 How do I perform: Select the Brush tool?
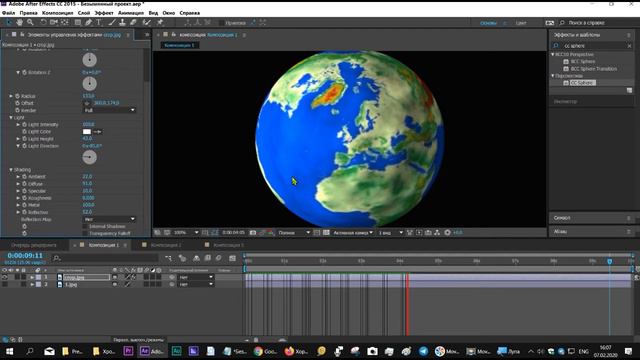click(111, 22)
